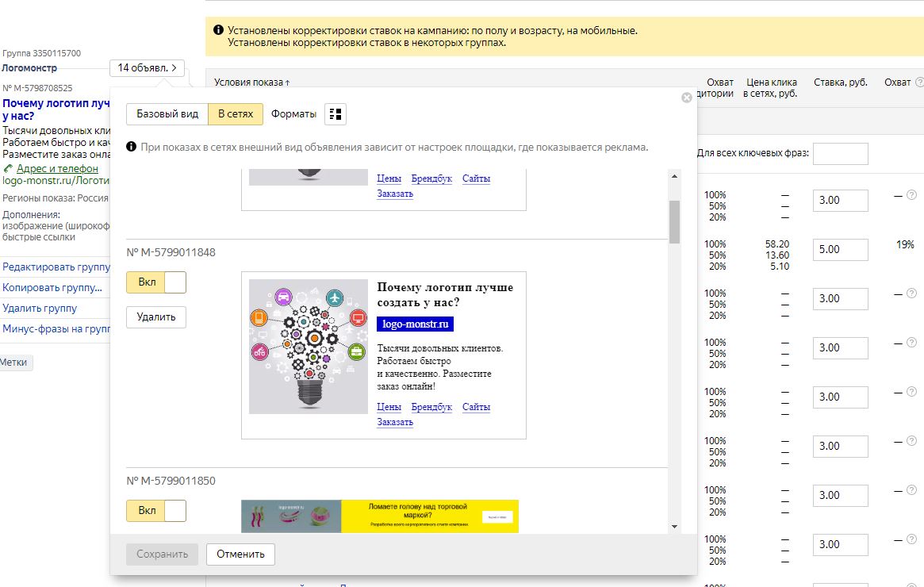Open Цены link in the top ad preview
Image resolution: width=924 pixels, height=587 pixels.
389,178
